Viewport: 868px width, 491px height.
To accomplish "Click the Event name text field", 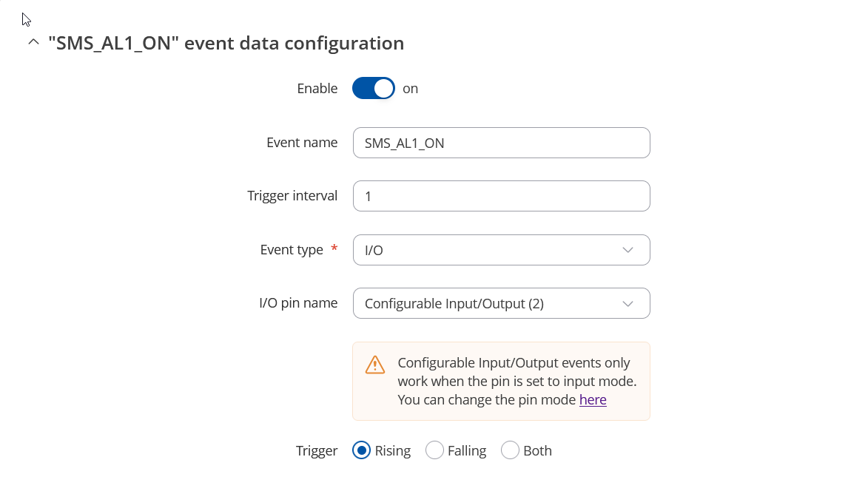I will [x=502, y=143].
